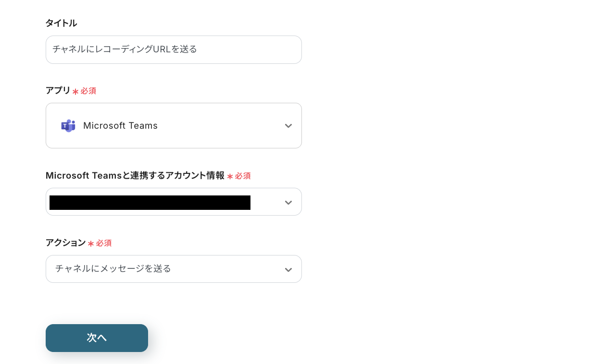Click the chevron on the アプリ selector
The width and height of the screenshot is (600, 364).
tap(288, 125)
